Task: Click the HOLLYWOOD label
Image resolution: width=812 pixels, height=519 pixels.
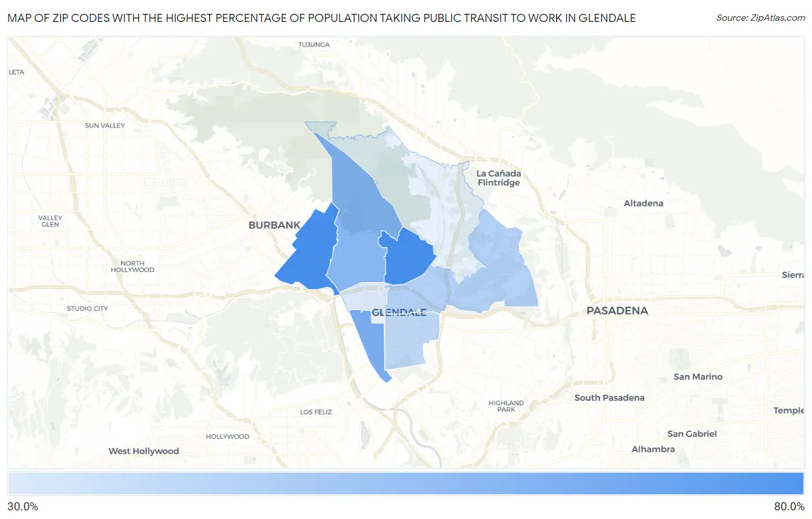Action: (228, 436)
